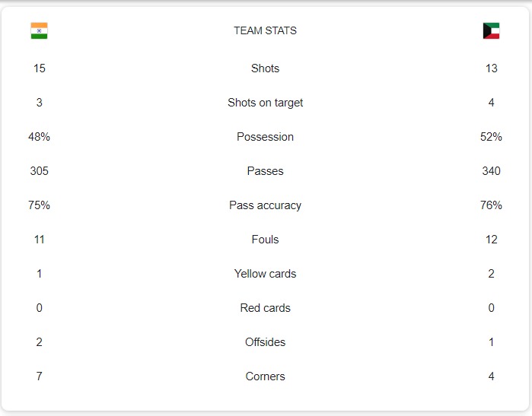Viewport: 532px width, 416px height.
Task: Select the Shots on target label
Action: pyautogui.click(x=265, y=103)
